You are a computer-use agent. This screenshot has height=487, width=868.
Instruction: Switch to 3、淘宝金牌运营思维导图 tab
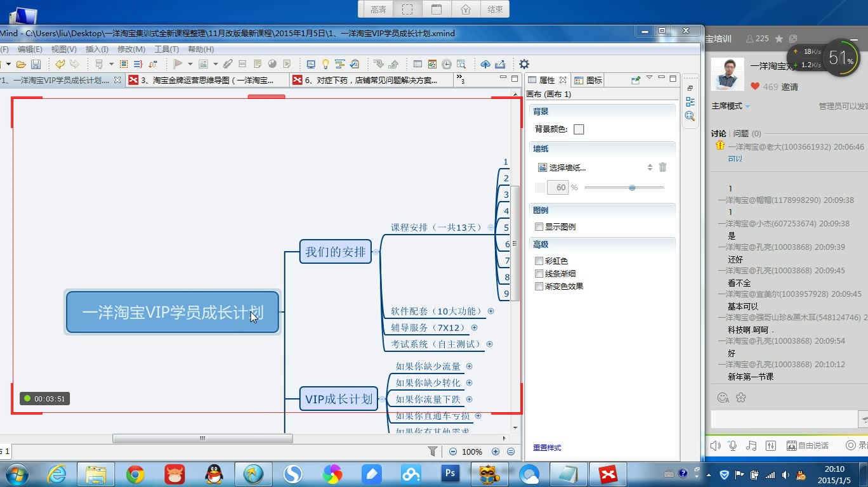[207, 80]
